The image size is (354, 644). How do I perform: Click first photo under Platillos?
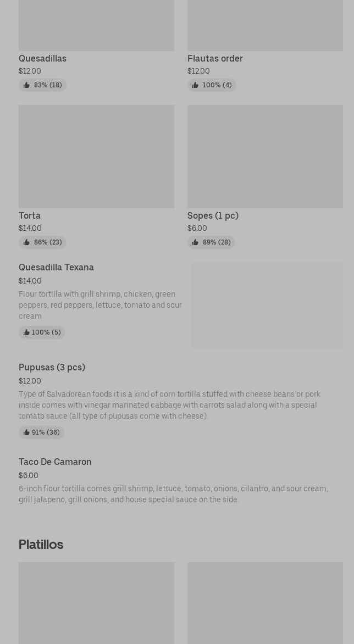coord(96,603)
